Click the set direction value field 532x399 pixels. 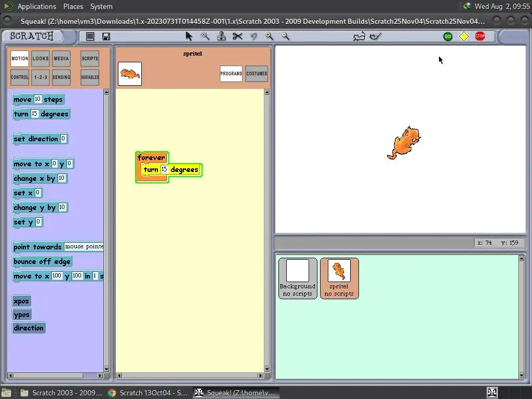point(63,138)
